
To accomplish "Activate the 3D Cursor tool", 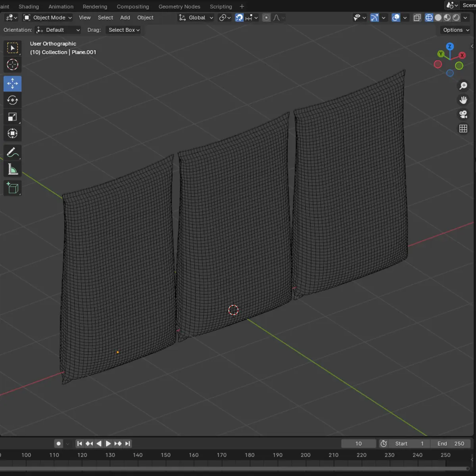I will click(13, 65).
